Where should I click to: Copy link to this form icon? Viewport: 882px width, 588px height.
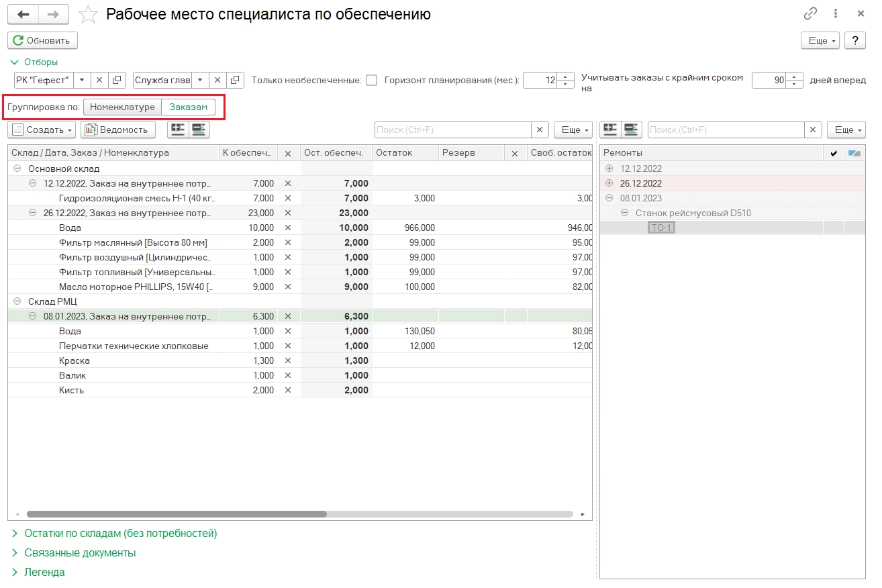point(810,14)
